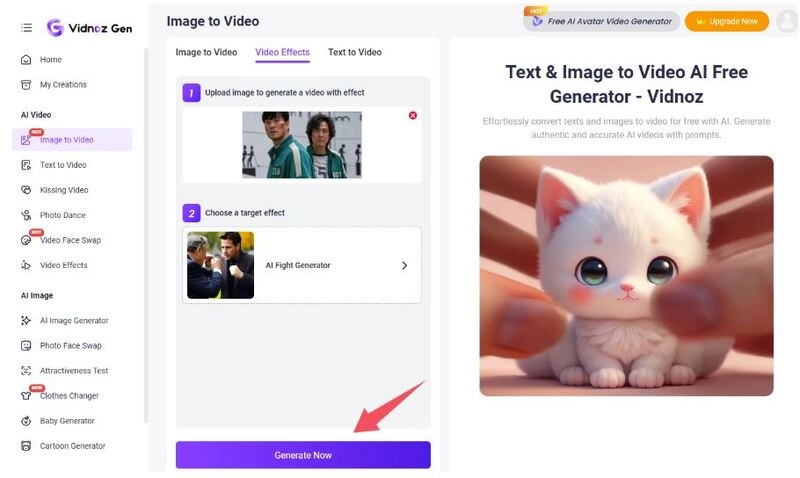
Task: Choose Clothes Changer in the sidebar
Action: 69,395
